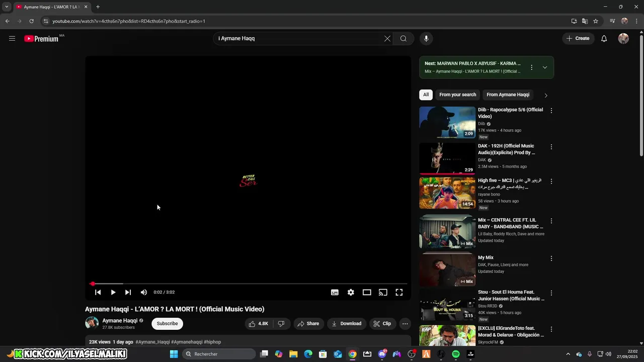
Task: Open the YouTube account avatar menu
Action: (623, 38)
